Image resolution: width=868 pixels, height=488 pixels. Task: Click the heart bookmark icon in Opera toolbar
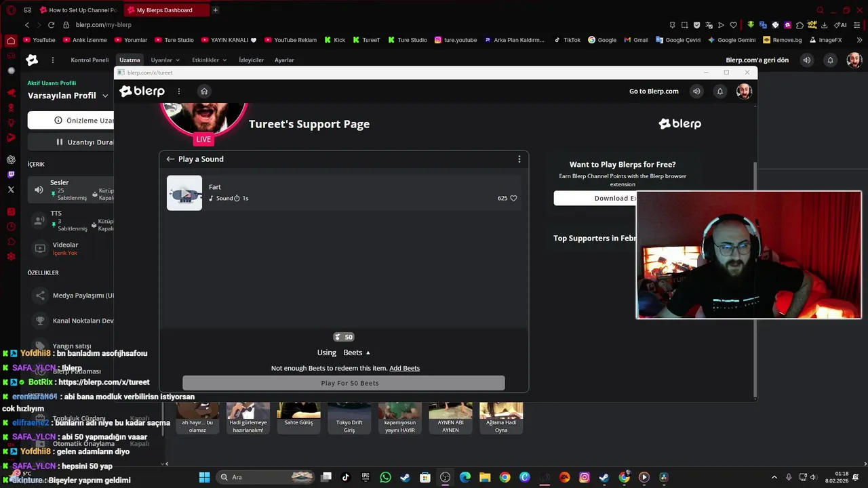coord(733,25)
